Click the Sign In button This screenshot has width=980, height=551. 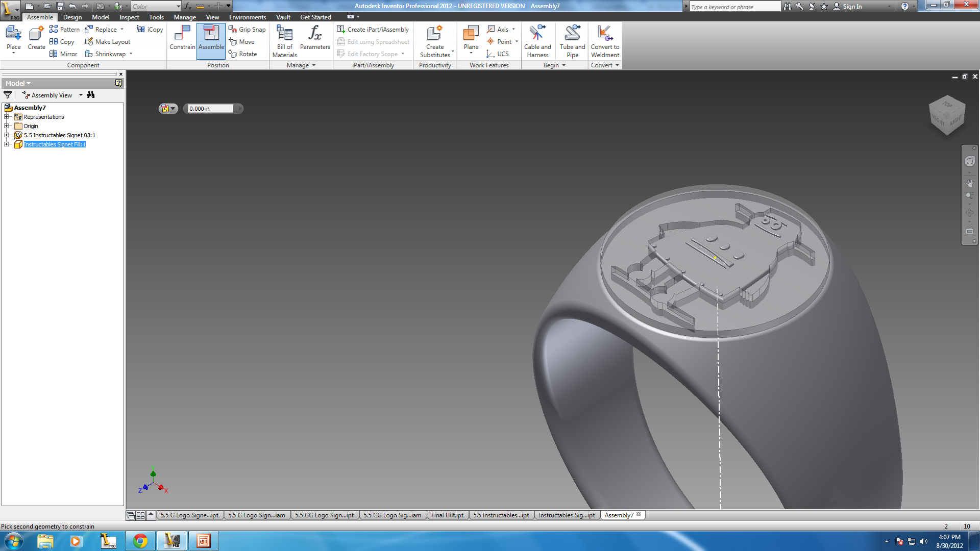[x=847, y=6]
